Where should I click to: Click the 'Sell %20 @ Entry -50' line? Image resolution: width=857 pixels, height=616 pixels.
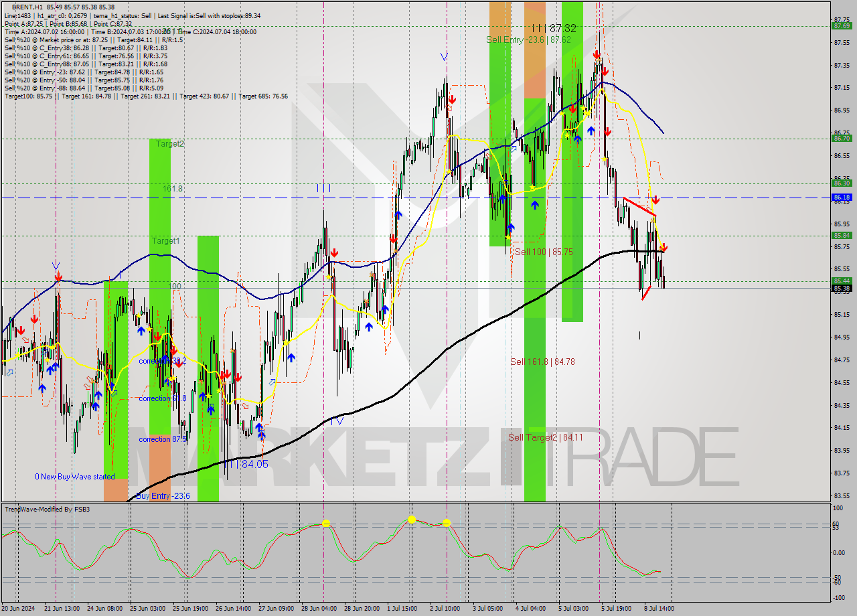coord(84,80)
